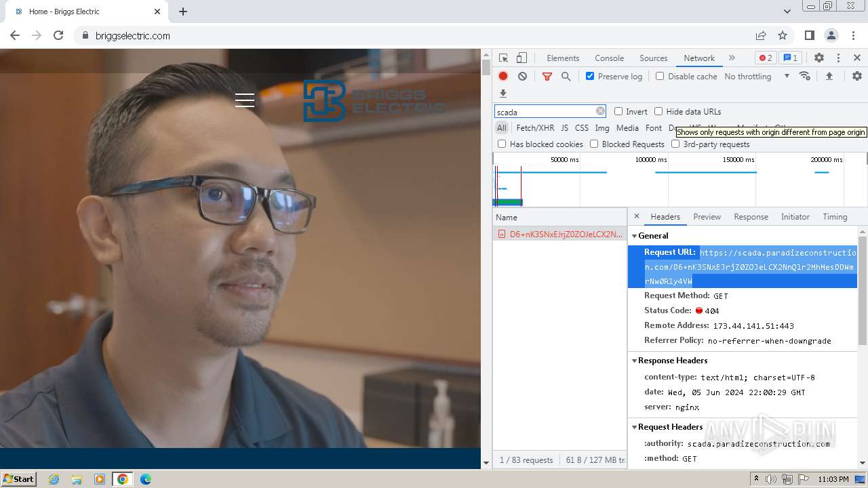
Task: Open DevTools main settings gear
Action: click(819, 58)
